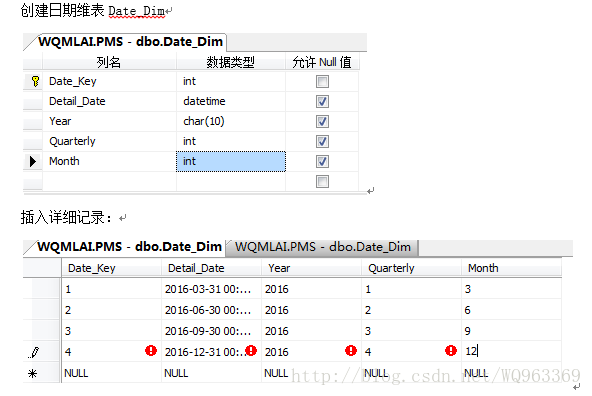Uncheck Allow Null for Quarterly column

(x=322, y=141)
